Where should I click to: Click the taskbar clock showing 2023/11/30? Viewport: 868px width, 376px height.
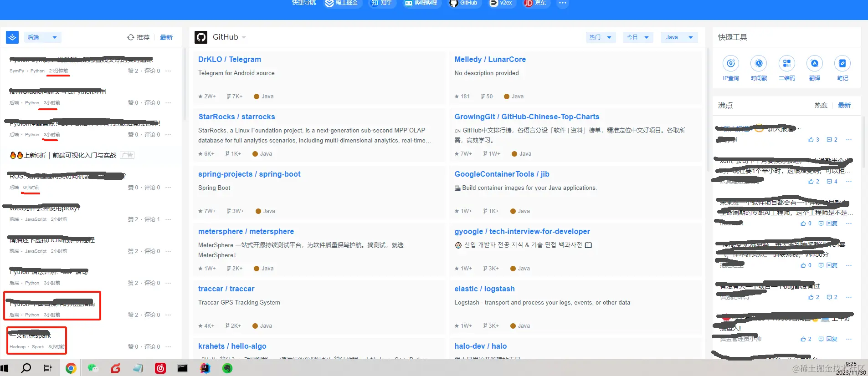click(851, 368)
